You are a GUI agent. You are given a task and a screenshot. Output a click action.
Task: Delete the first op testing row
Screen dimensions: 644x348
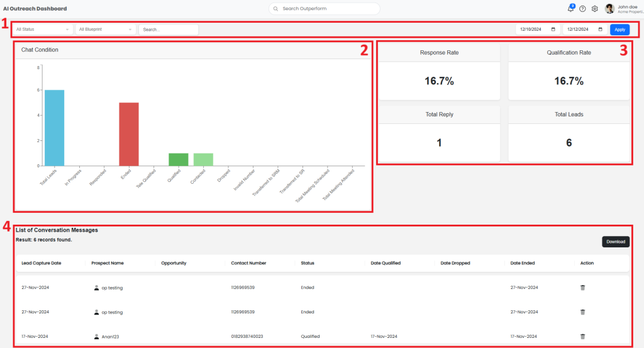point(582,288)
